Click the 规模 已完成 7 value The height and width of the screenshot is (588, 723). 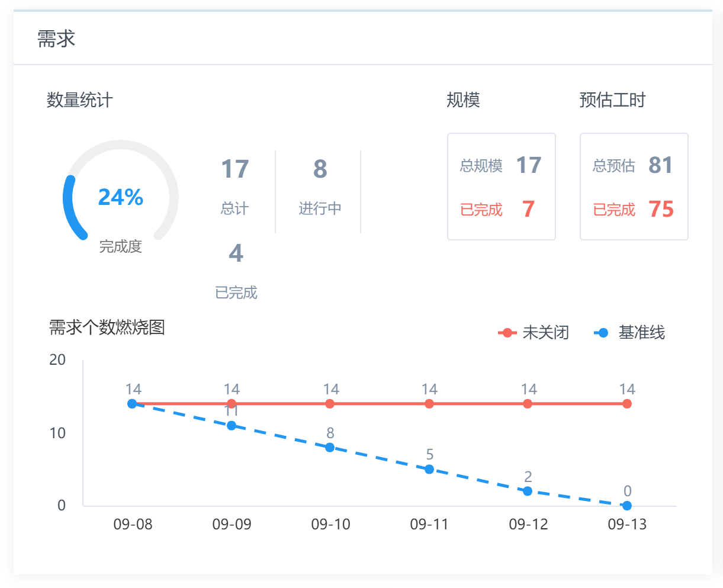click(x=528, y=209)
